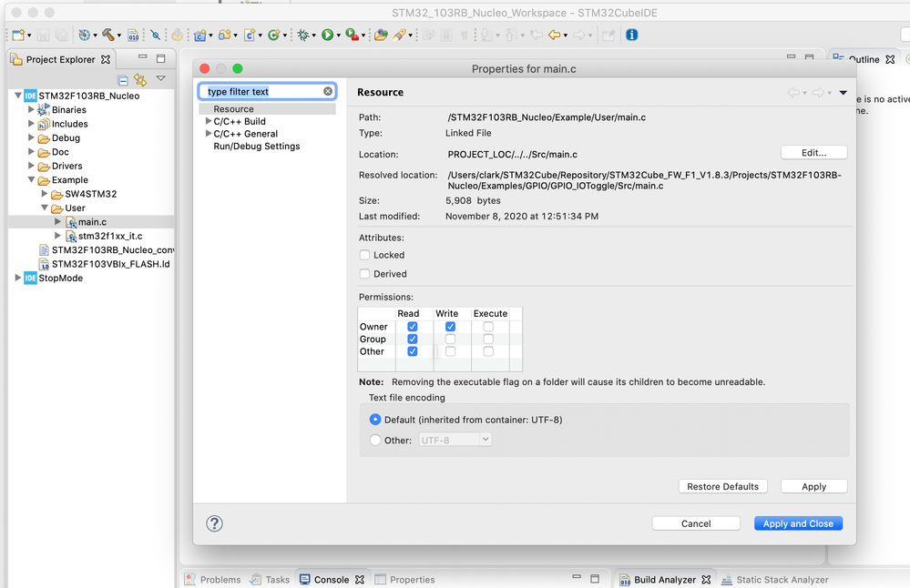The height and width of the screenshot is (588, 910).
Task: Expand the Drivers folder
Action: coord(31,166)
